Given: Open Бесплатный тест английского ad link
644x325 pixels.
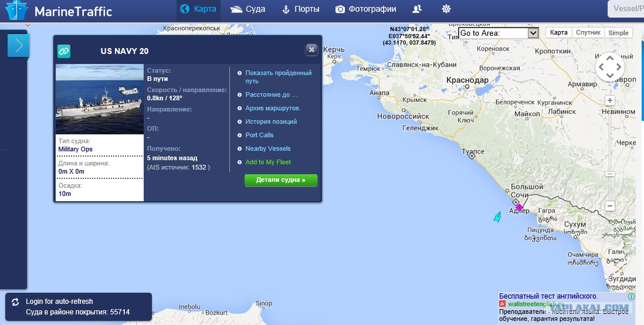Looking at the screenshot, I should click(x=548, y=296).
